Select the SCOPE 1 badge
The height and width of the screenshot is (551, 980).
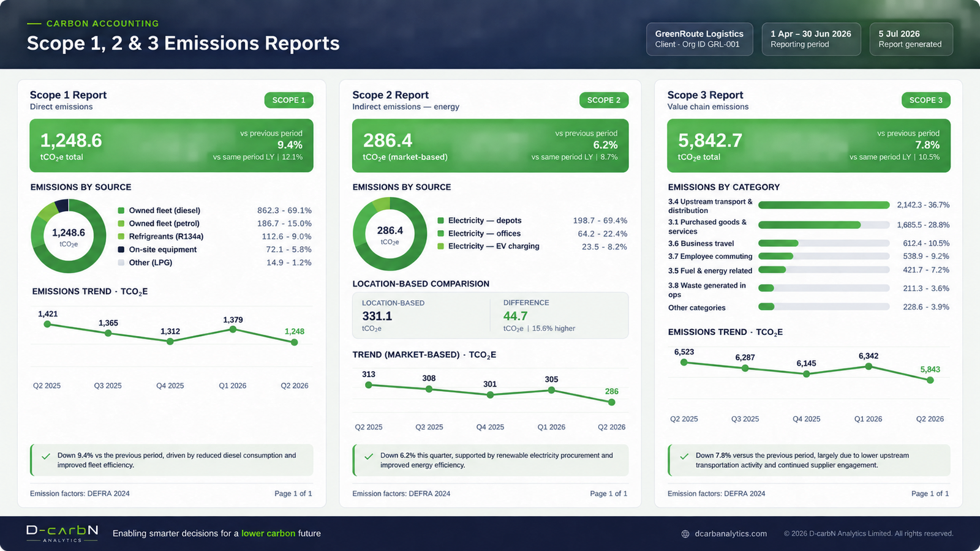tap(288, 100)
